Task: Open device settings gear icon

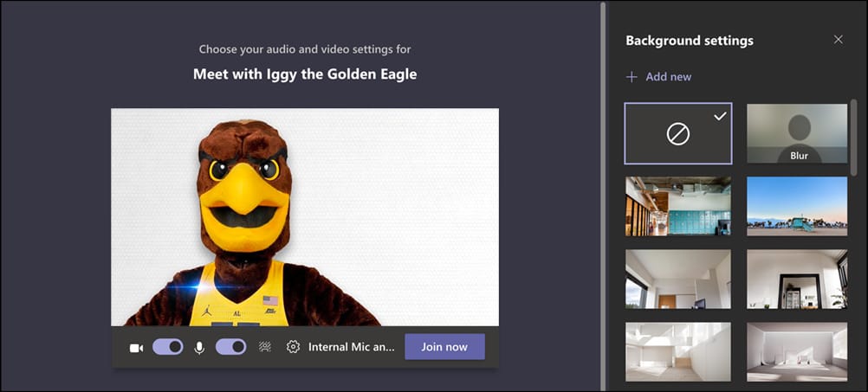Action: pyautogui.click(x=293, y=347)
